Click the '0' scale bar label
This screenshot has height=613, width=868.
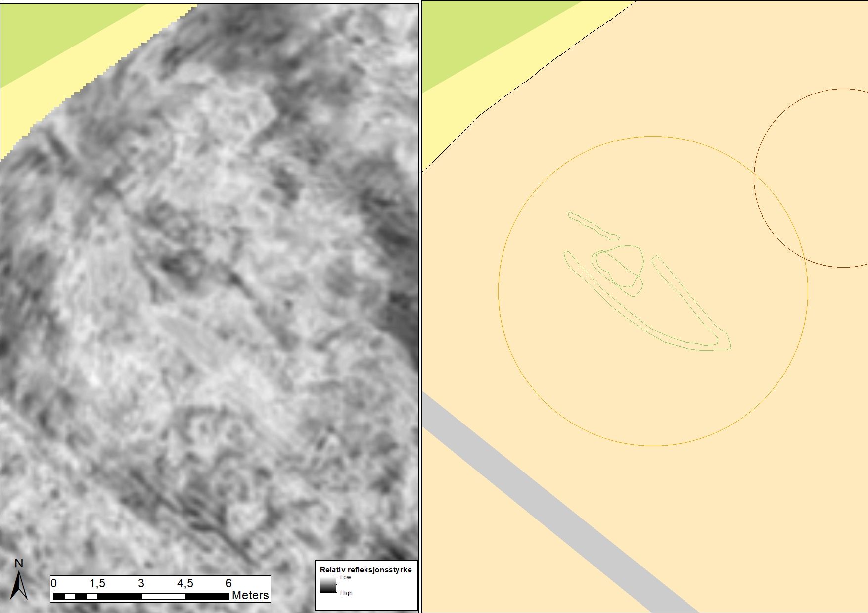(54, 583)
